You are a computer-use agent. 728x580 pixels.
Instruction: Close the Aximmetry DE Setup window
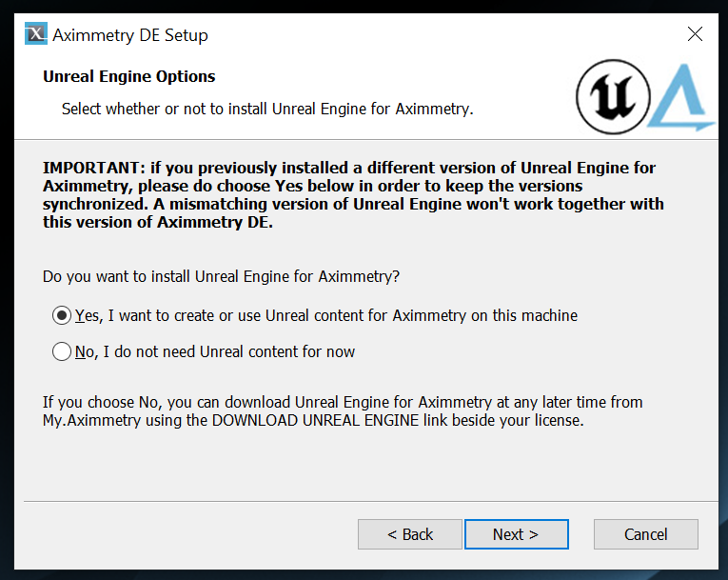695,35
